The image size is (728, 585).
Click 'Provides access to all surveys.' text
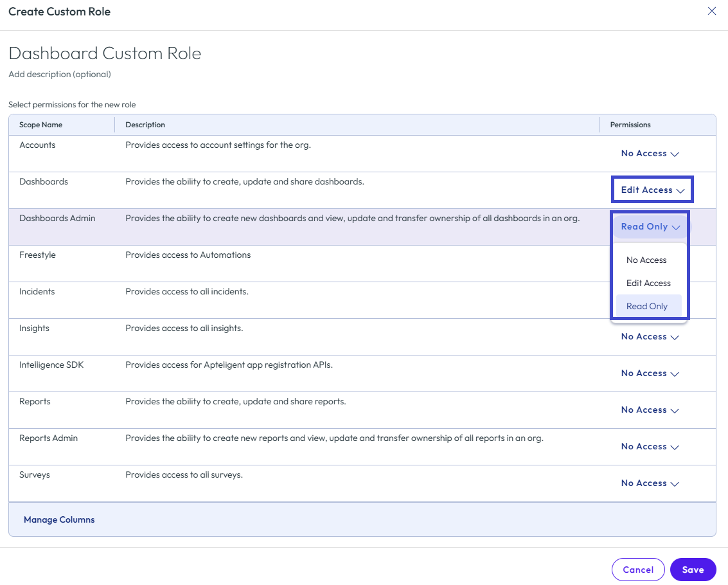pyautogui.click(x=184, y=475)
